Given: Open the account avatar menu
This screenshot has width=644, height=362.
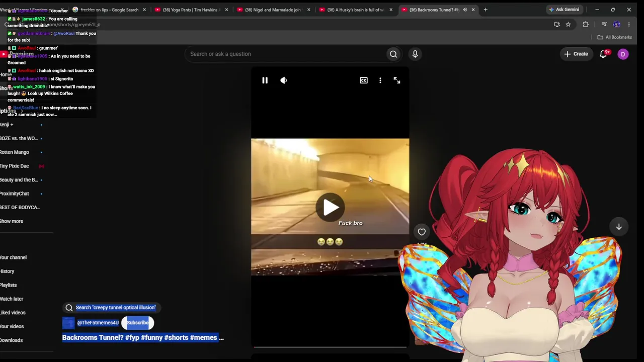Looking at the screenshot, I should coord(623,54).
